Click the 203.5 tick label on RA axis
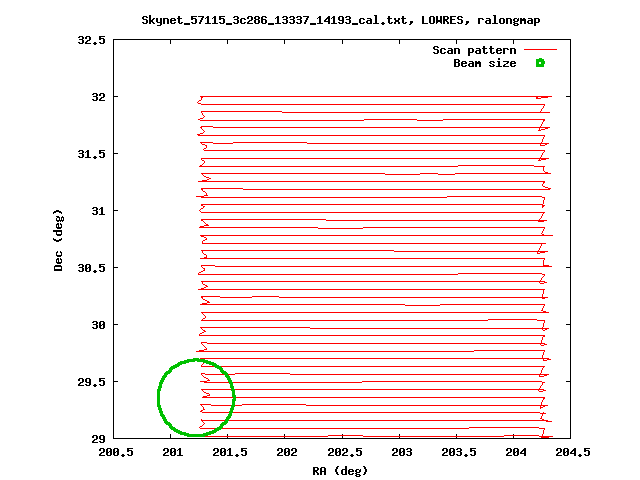This screenshot has width=640, height=480. (x=459, y=452)
